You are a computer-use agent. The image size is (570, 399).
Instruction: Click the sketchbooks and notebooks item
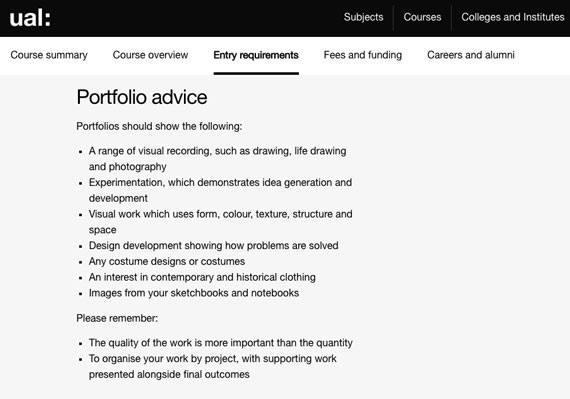point(194,293)
